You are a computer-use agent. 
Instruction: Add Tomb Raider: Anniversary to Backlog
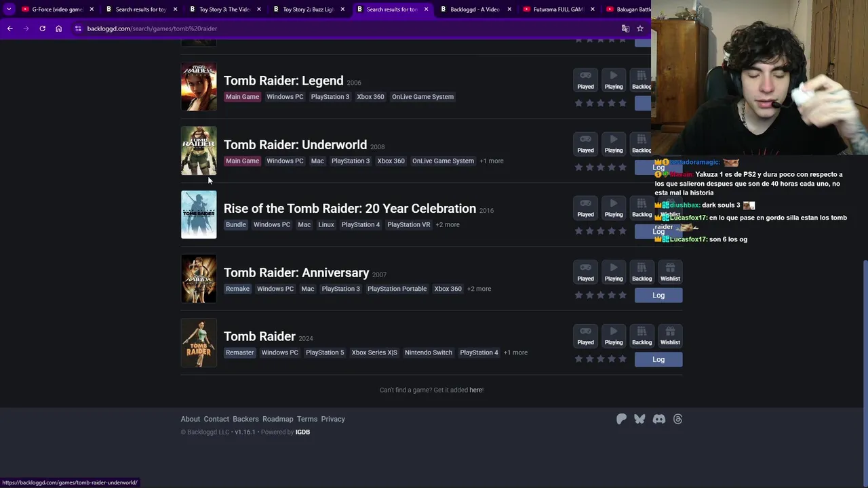point(642,271)
